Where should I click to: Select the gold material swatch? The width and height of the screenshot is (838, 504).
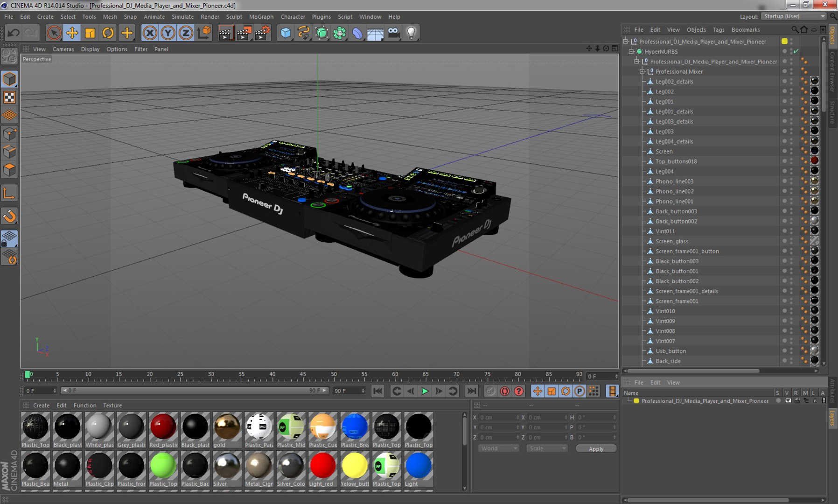point(227,430)
